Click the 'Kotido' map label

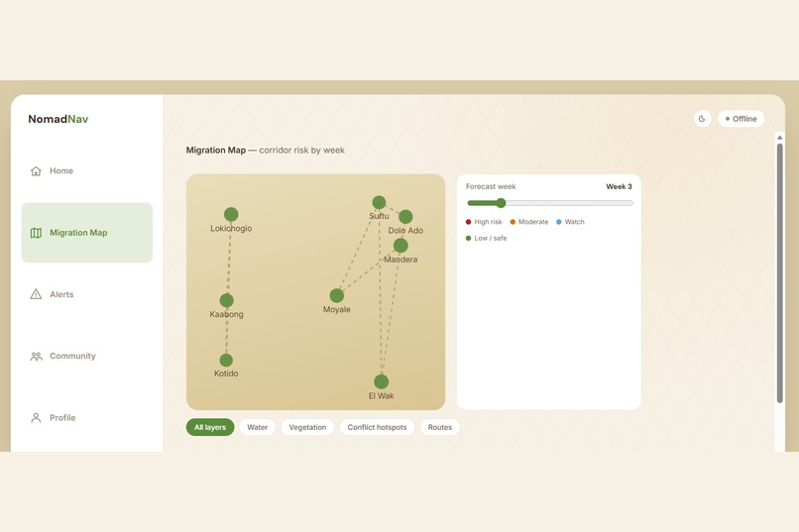(x=226, y=373)
